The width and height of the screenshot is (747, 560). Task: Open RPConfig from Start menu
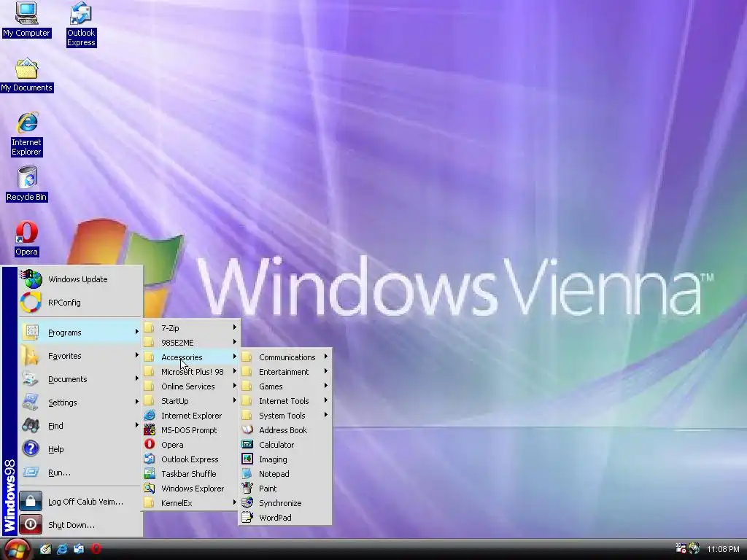80,303
